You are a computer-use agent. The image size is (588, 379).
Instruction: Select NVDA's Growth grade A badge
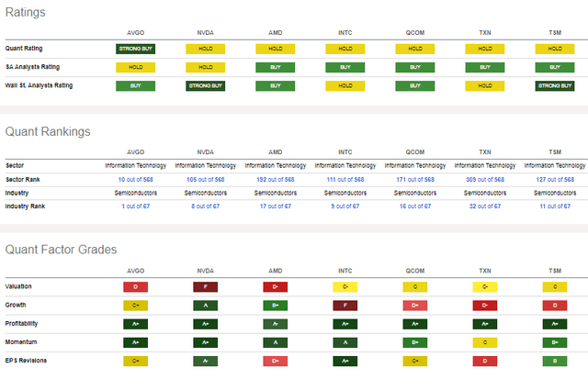point(206,306)
